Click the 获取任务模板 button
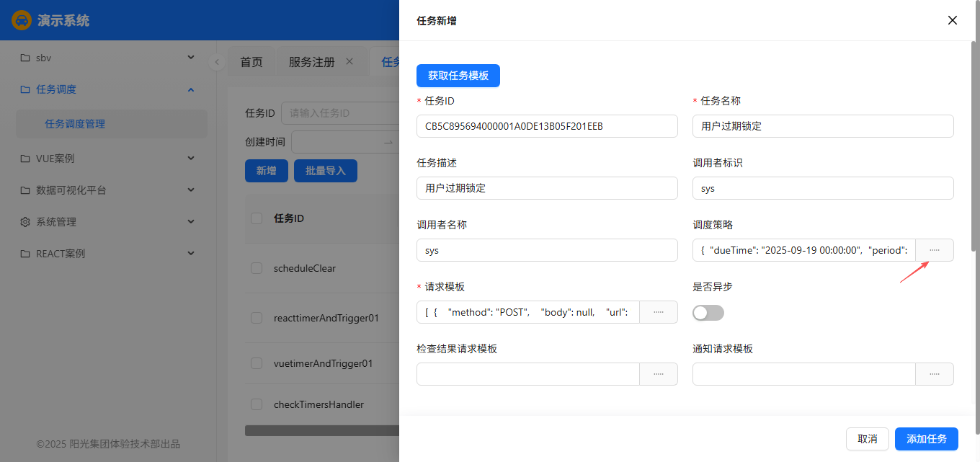 [458, 76]
